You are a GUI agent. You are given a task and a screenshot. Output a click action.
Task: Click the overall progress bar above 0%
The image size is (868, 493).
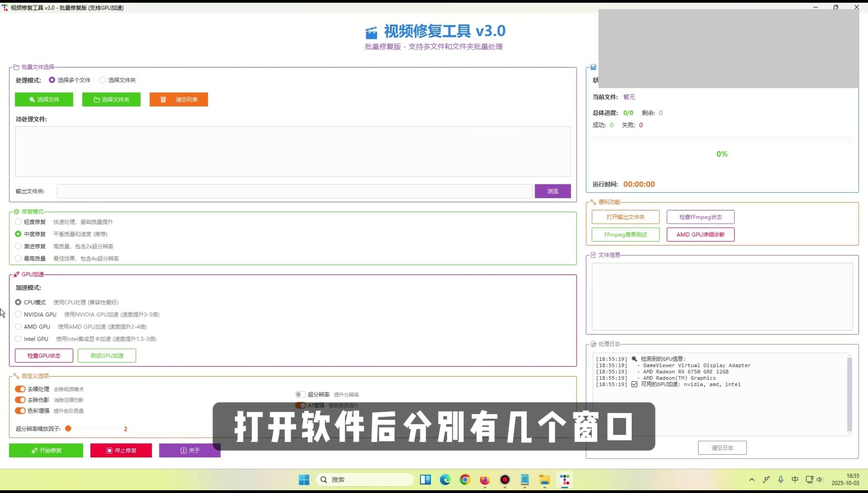pyautogui.click(x=722, y=140)
